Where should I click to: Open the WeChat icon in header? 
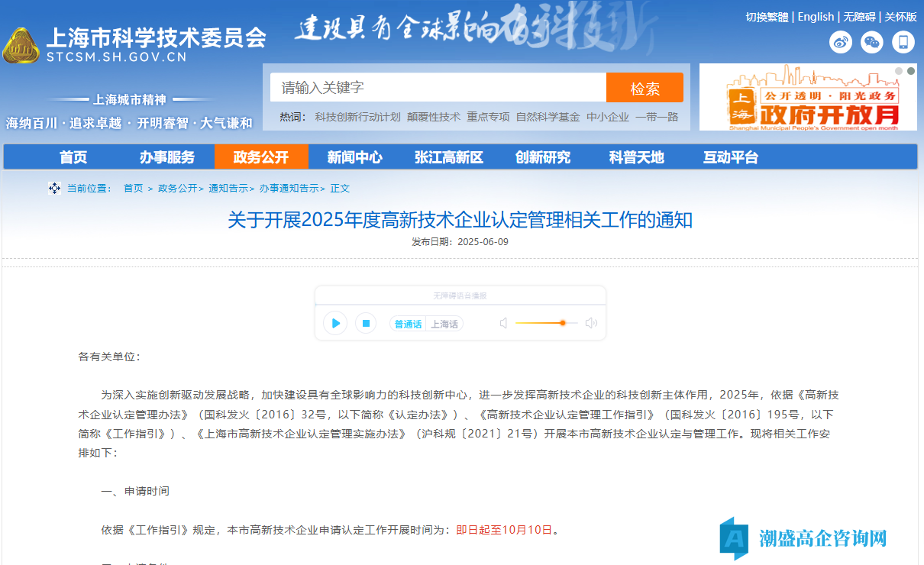click(871, 42)
